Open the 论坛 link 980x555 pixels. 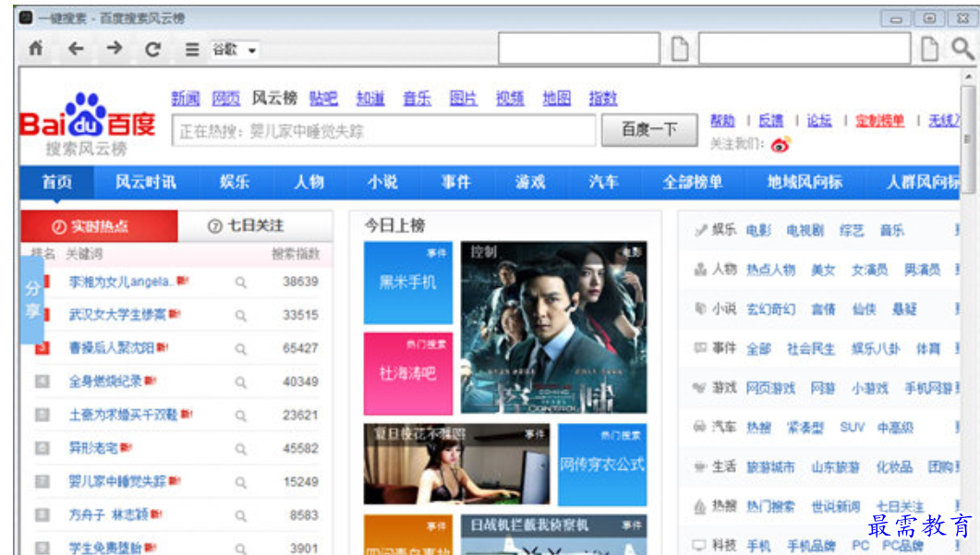[x=818, y=121]
